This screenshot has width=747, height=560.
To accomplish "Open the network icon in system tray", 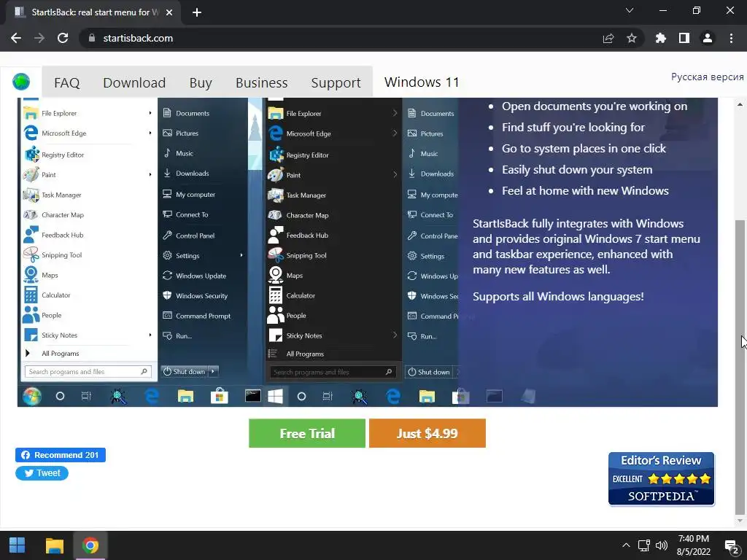I will pyautogui.click(x=644, y=545).
